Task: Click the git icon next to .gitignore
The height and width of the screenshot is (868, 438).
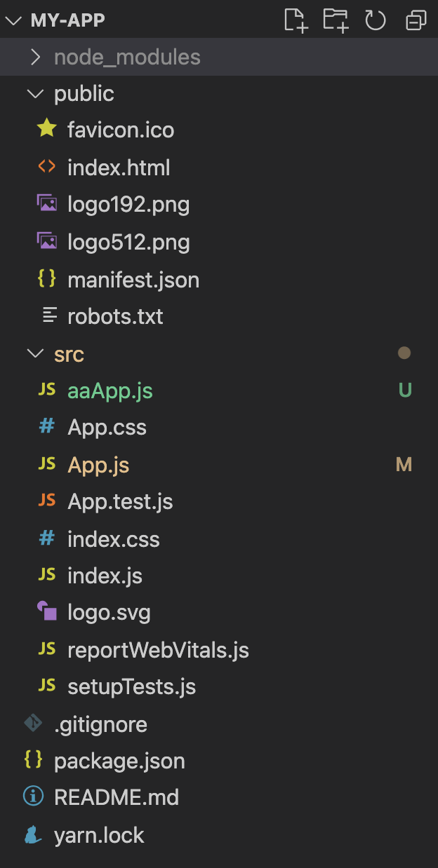Action: 33,724
